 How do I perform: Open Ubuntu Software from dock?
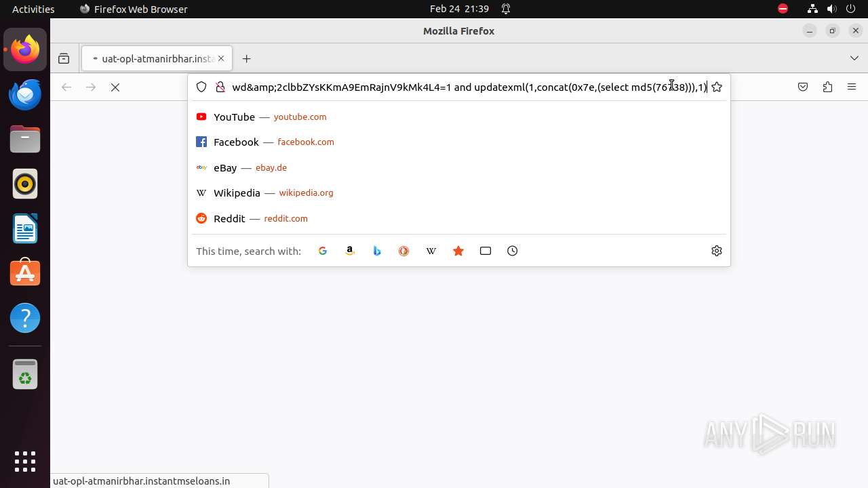(25, 273)
